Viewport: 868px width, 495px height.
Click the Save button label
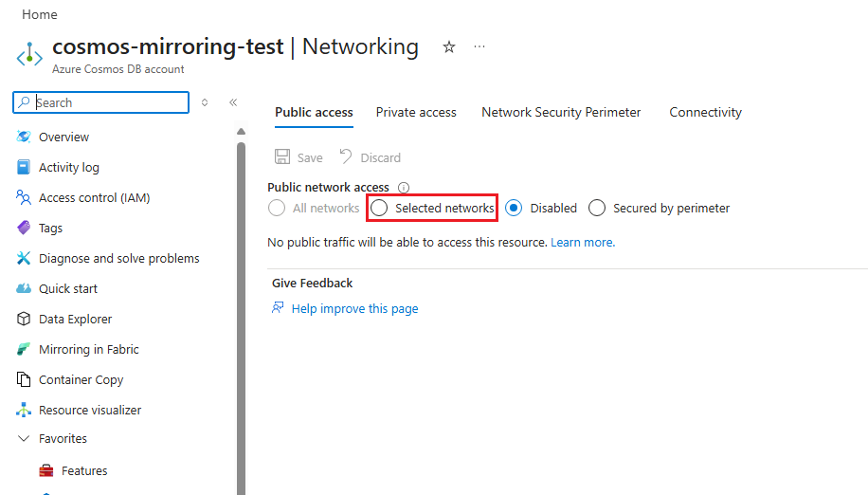pos(310,157)
